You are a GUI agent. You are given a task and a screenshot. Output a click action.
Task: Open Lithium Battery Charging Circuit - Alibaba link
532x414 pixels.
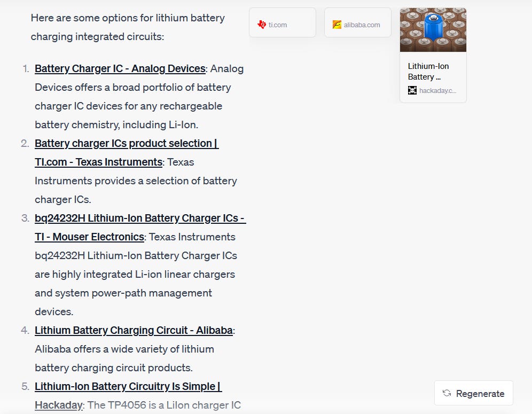point(134,330)
